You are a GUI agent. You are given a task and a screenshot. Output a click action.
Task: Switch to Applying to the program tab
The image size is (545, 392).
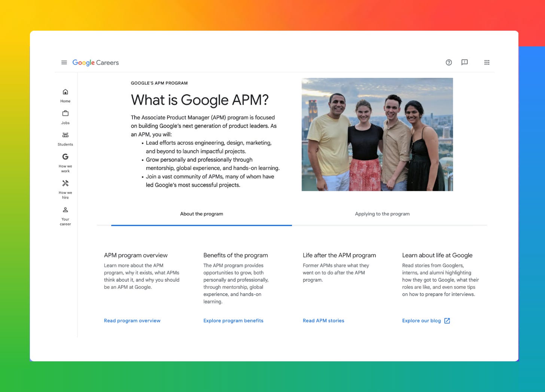[x=382, y=214]
